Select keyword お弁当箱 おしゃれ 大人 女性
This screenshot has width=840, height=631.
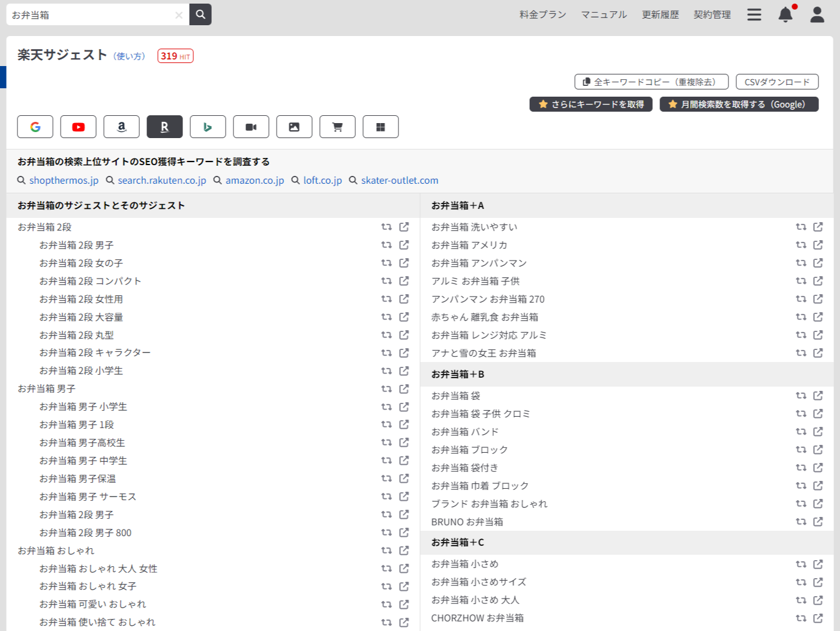(98, 569)
